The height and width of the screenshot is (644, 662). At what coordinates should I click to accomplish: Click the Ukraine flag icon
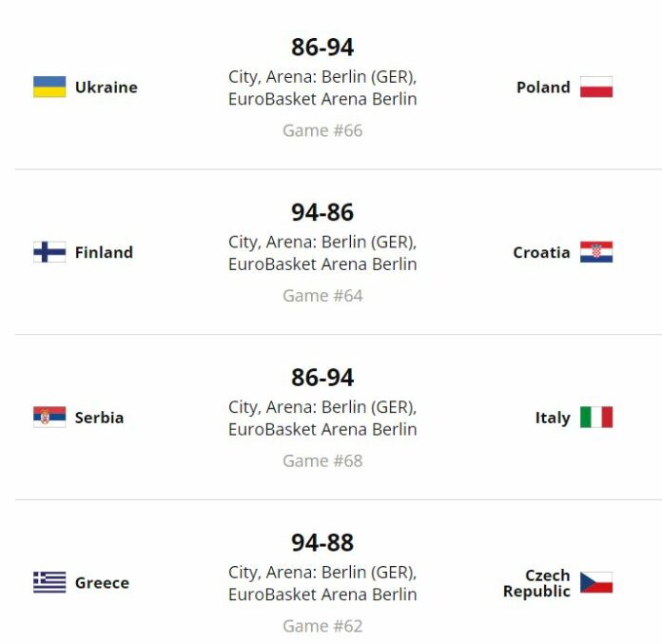coord(49,87)
